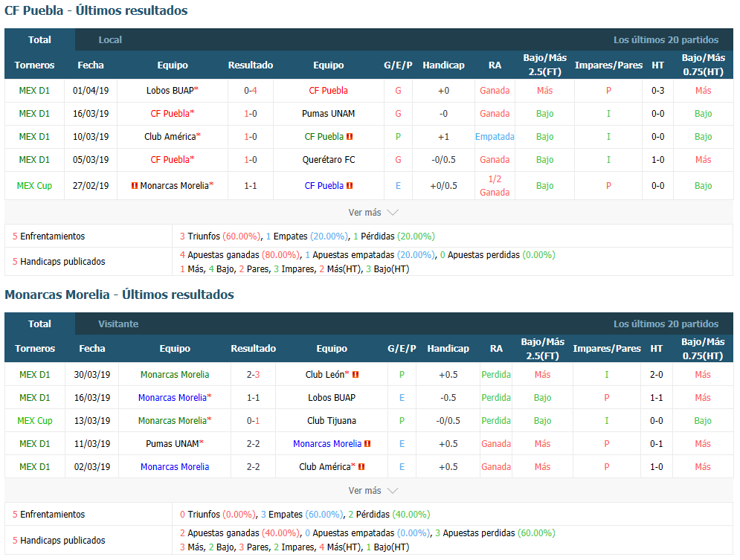Select the Total tab in Monarcas Morelia results

39,324
